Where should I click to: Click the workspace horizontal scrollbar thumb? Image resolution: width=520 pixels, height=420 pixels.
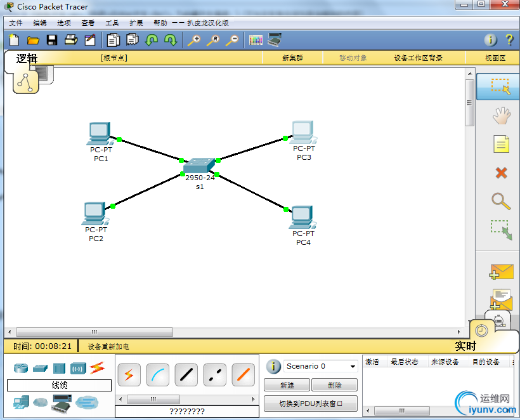click(94, 332)
